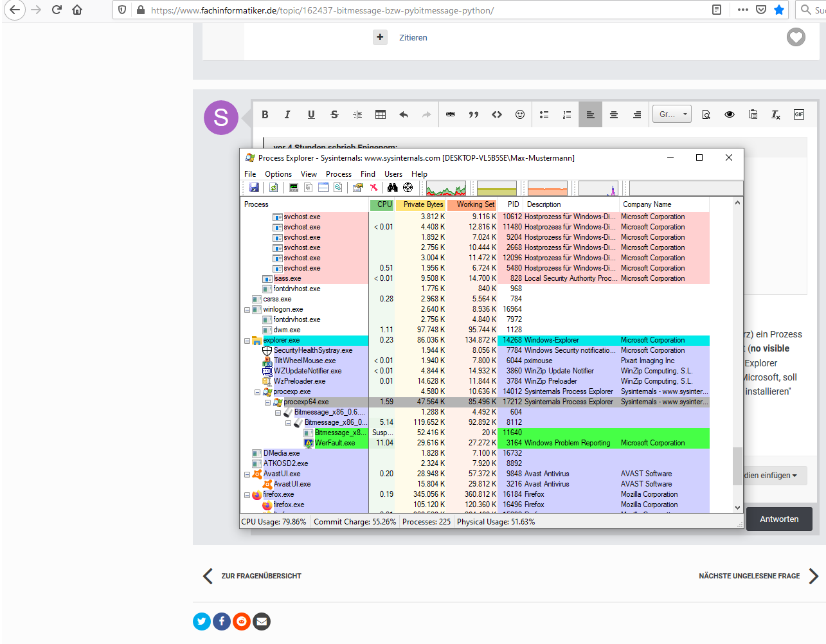Screen dimensions: 826x644
Task: Toggle bold formatting in the editor
Action: pyautogui.click(x=265, y=114)
